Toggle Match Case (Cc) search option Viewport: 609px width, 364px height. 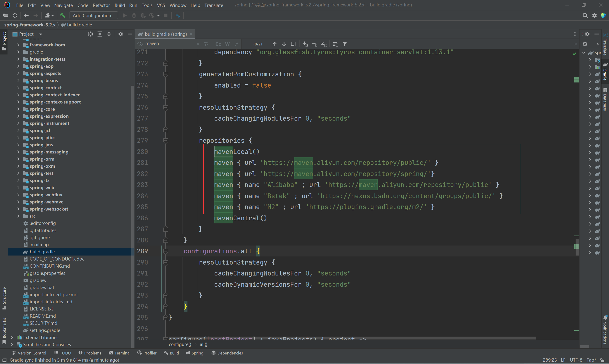point(218,44)
